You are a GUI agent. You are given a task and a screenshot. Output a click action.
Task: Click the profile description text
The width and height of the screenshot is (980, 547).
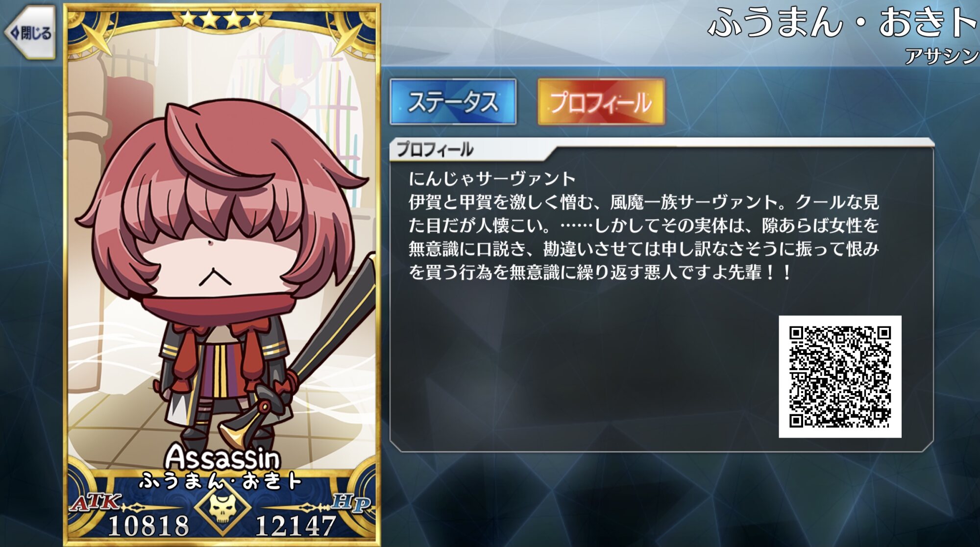(644, 225)
